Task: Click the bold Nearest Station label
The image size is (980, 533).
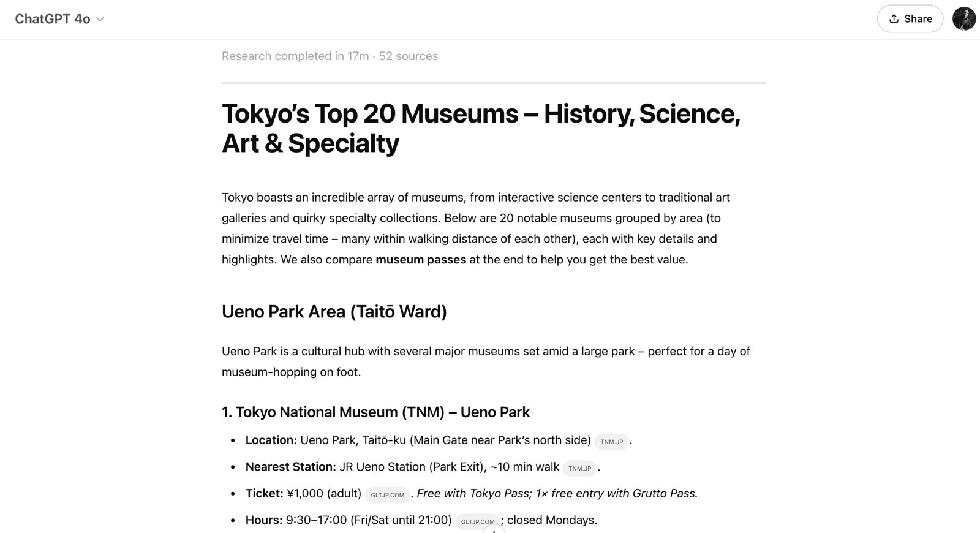Action: [290, 467]
